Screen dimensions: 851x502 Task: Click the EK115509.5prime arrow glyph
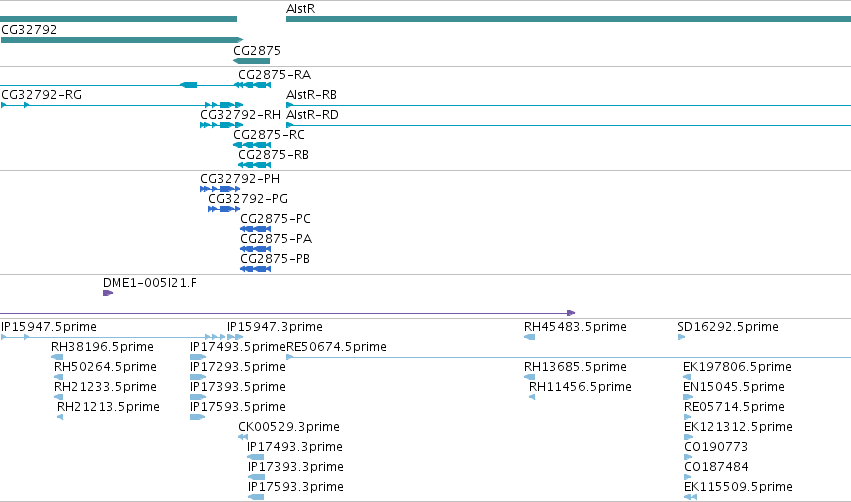[690, 498]
